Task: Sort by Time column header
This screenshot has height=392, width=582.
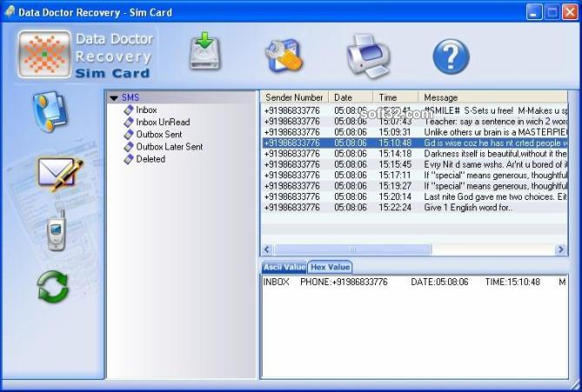Action: tap(396, 97)
